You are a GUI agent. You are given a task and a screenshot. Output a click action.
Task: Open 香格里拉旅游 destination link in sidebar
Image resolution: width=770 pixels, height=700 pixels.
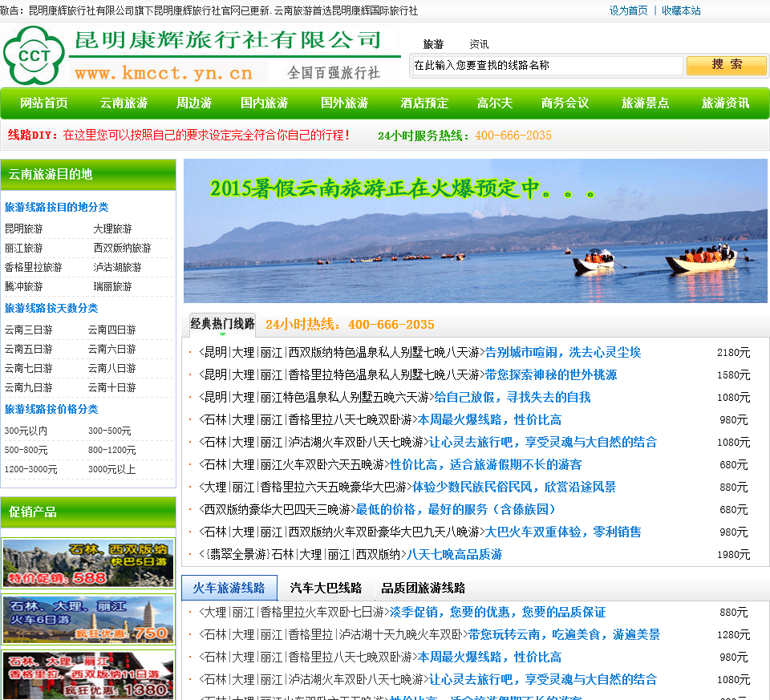[33, 268]
